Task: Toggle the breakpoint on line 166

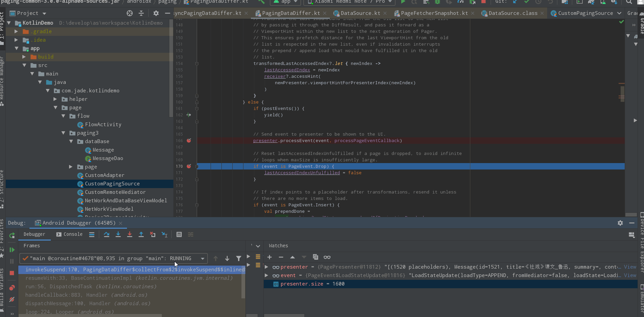Action: pyautogui.click(x=189, y=141)
